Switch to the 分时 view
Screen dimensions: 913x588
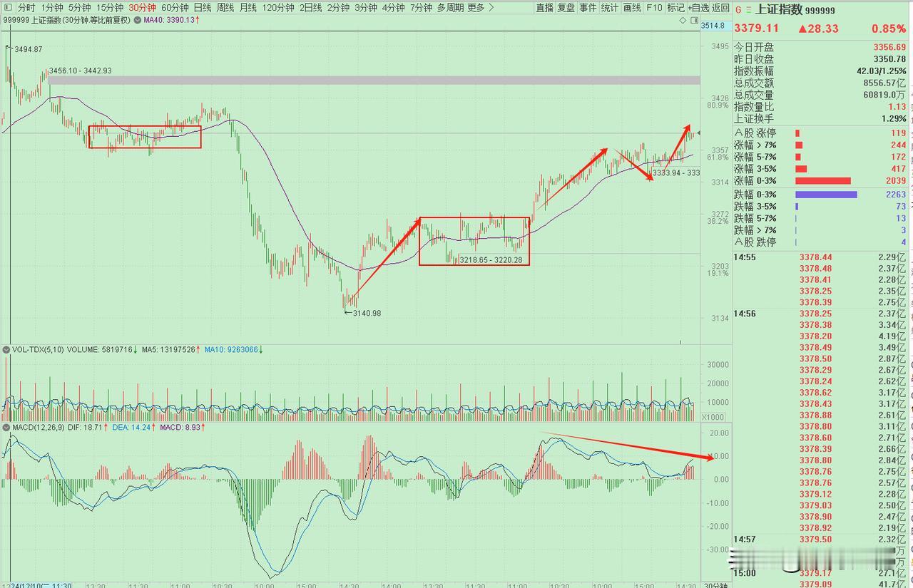point(26,7)
